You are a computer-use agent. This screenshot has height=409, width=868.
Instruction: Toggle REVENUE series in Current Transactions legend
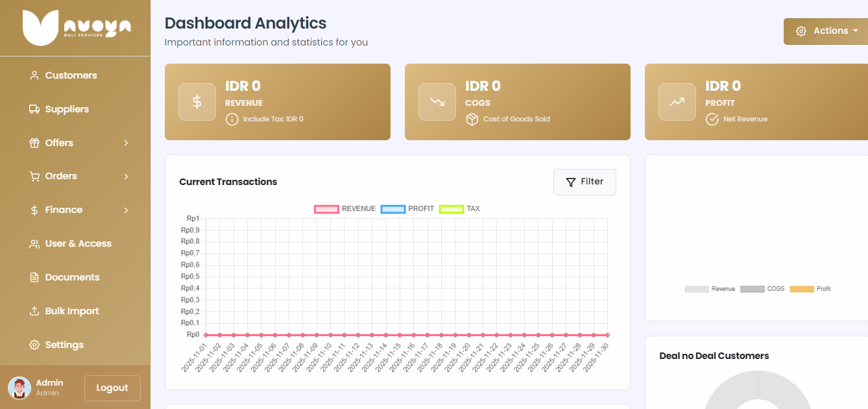pos(345,209)
